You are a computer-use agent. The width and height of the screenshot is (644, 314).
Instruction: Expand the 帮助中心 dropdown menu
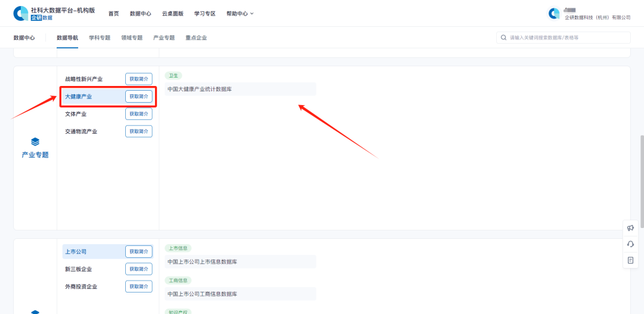[240, 14]
